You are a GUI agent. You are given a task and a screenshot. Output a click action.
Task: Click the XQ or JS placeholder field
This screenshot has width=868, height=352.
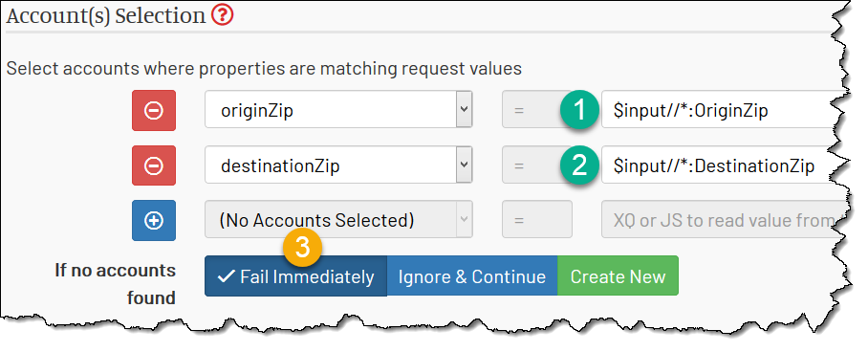pyautogui.click(x=723, y=219)
